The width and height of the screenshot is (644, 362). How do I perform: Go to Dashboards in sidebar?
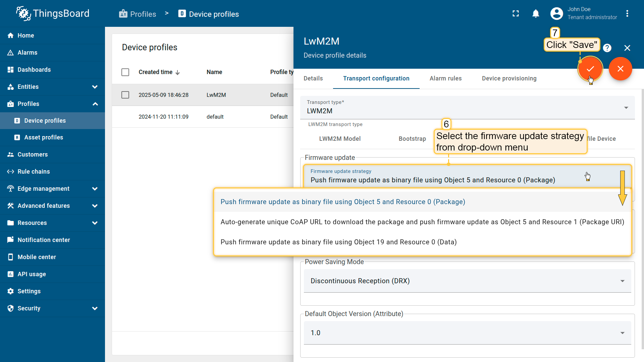pyautogui.click(x=52, y=70)
